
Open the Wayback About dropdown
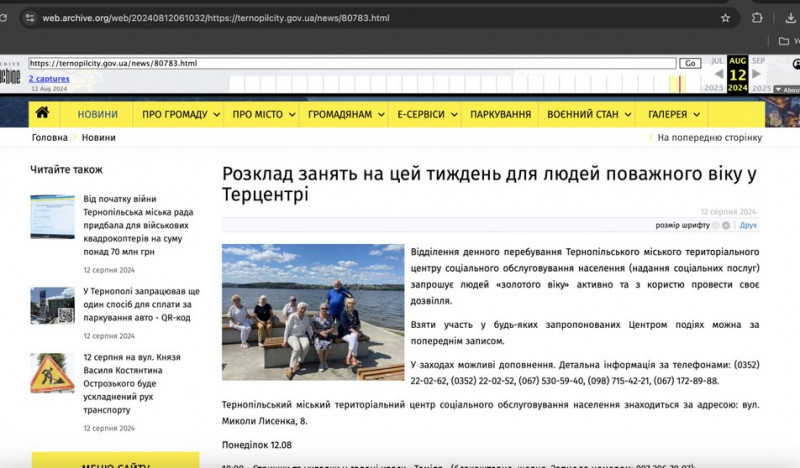coord(787,90)
